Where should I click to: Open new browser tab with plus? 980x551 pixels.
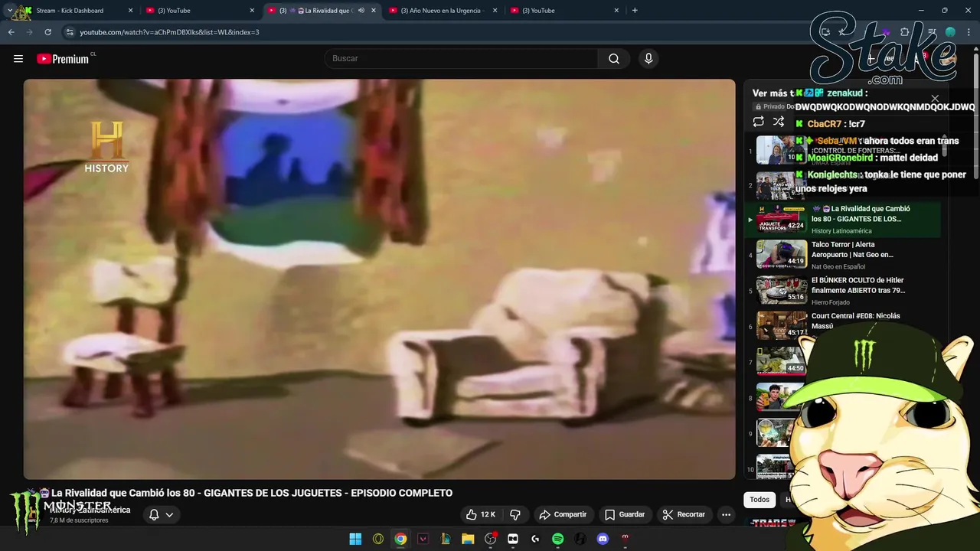click(x=635, y=11)
